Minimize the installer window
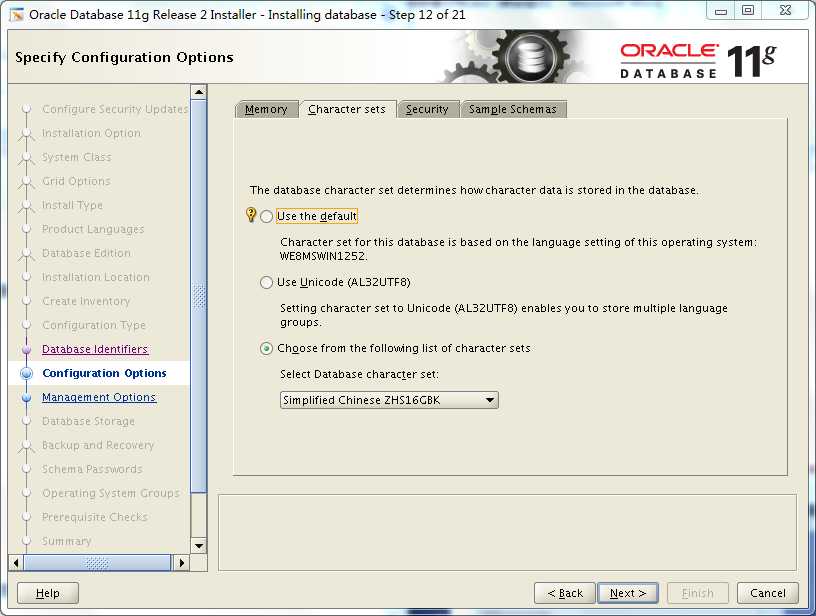The height and width of the screenshot is (616, 816). 721,11
